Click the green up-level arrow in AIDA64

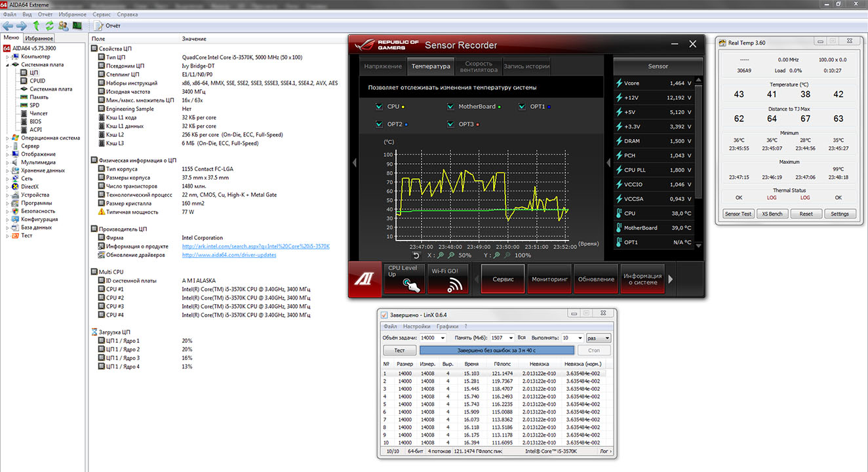tap(37, 26)
